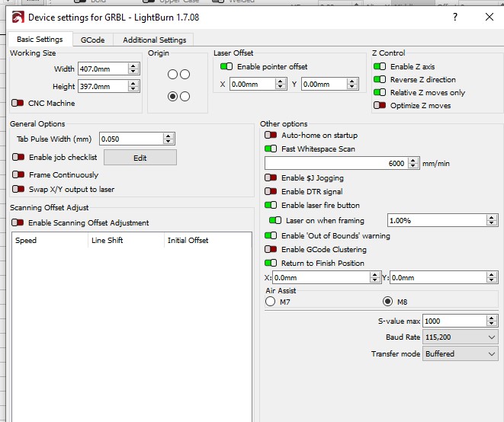
Task: Close the Device settings dialog
Action: (x=490, y=17)
